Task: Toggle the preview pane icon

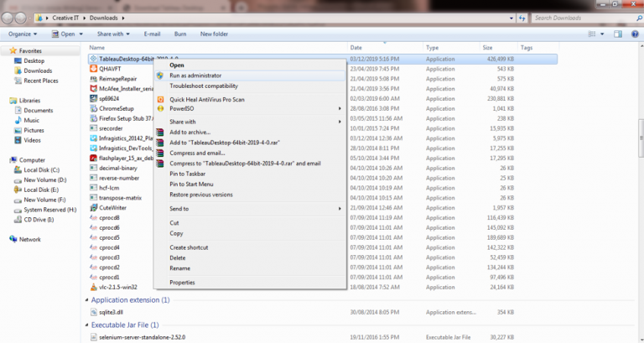Action: coord(618,34)
